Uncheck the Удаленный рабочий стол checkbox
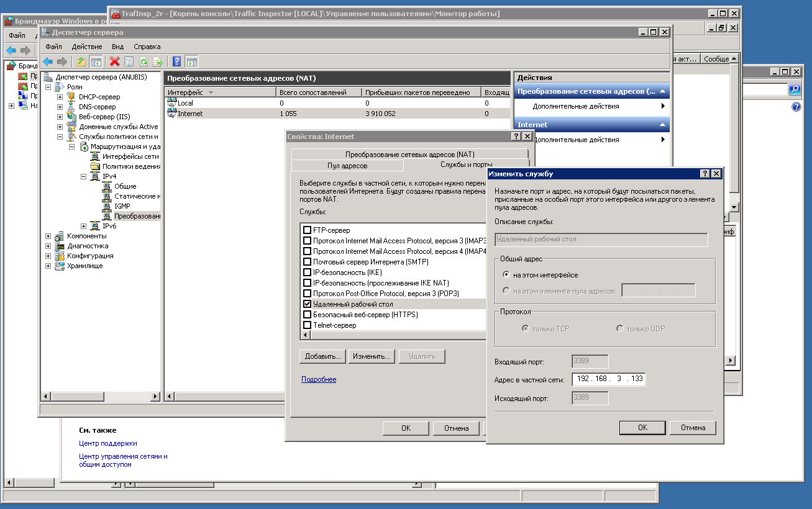The height and width of the screenshot is (509, 812). [x=307, y=304]
